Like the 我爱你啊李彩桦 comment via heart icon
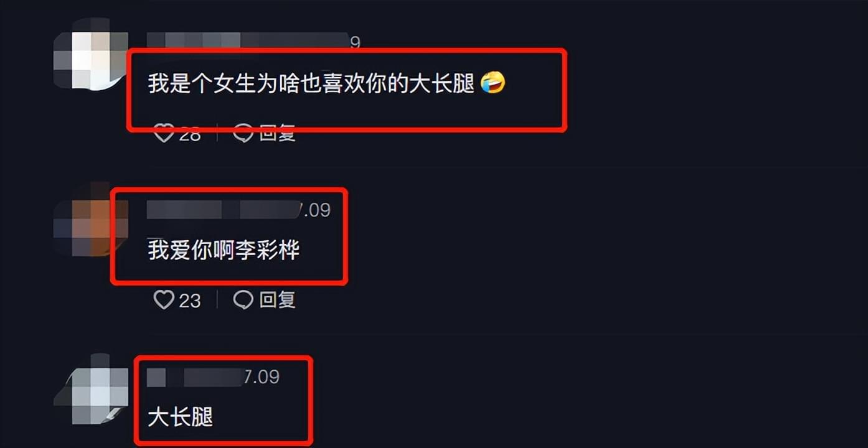Screen dimensions: 868x448 pos(163,301)
